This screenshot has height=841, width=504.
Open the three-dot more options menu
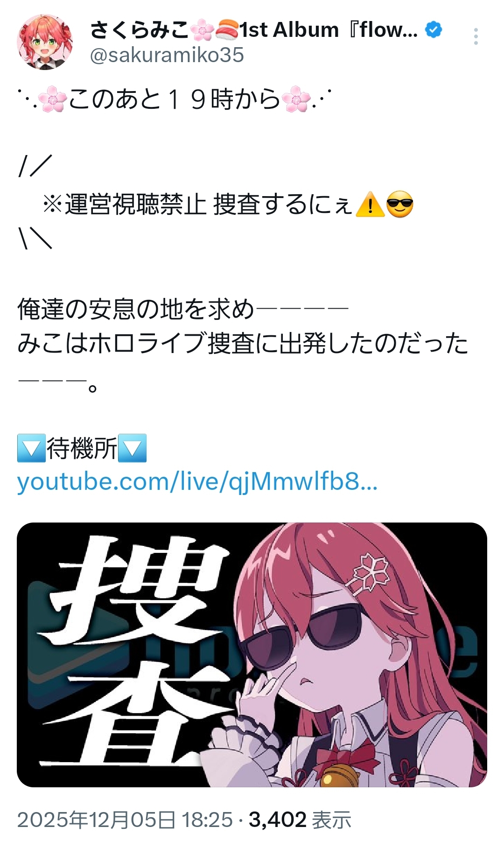476,36
